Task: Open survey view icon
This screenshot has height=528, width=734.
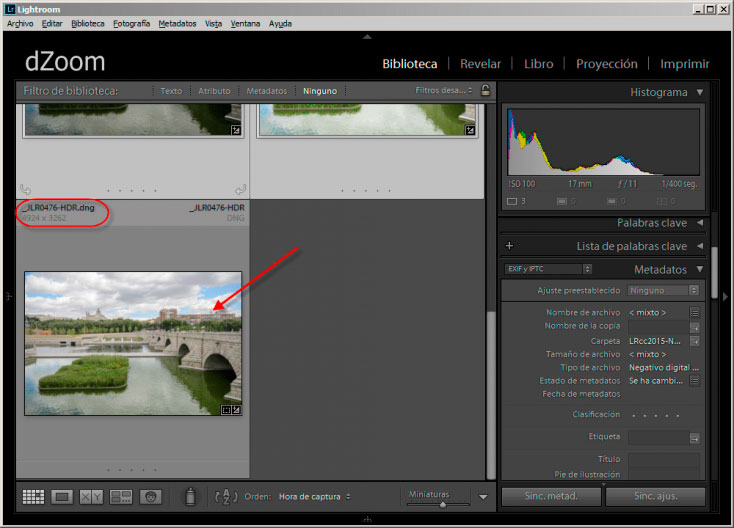Action: 121,497
